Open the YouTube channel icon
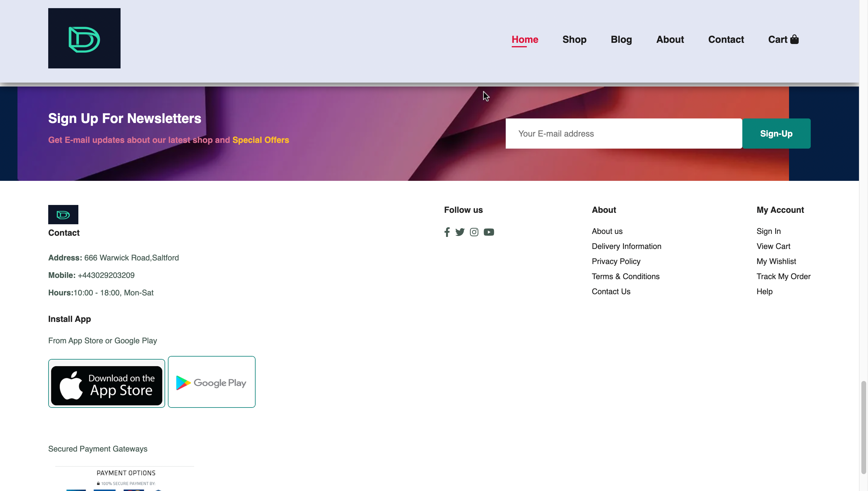The image size is (868, 491). tap(489, 232)
